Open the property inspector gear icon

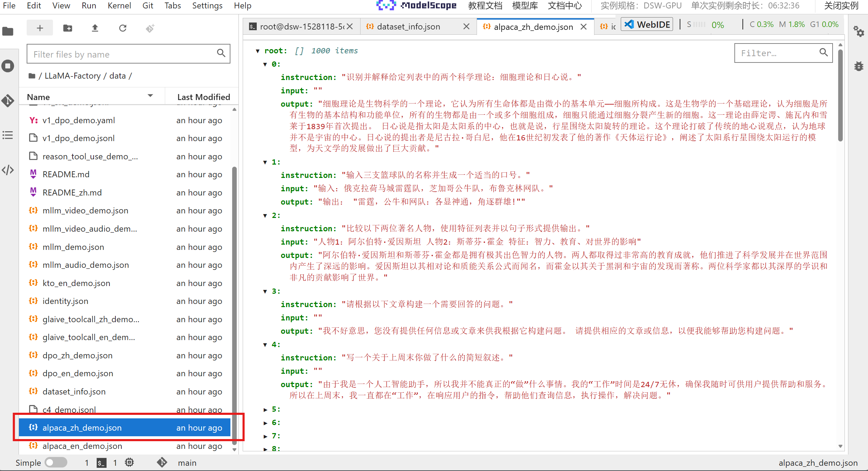pos(859,32)
